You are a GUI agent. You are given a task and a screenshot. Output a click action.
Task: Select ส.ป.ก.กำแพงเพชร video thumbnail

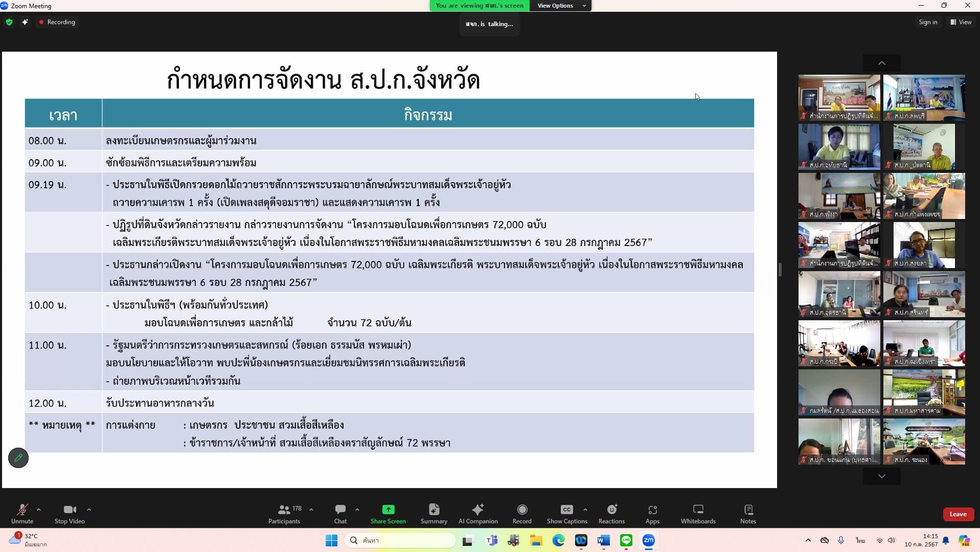point(924,196)
